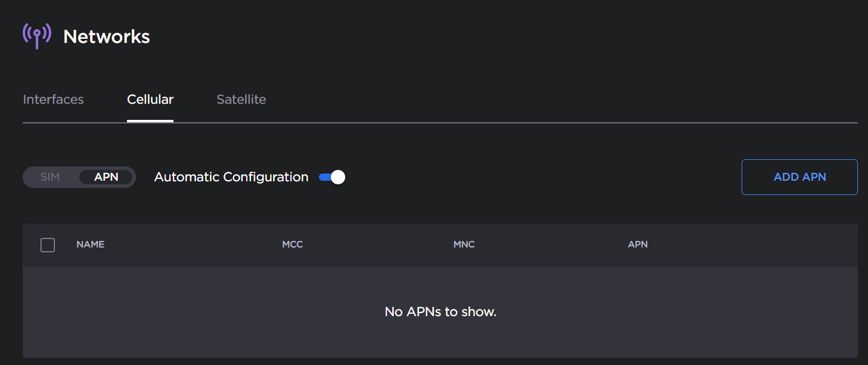This screenshot has width=868, height=365.
Task: Switch to the Satellite tab
Action: point(241,99)
